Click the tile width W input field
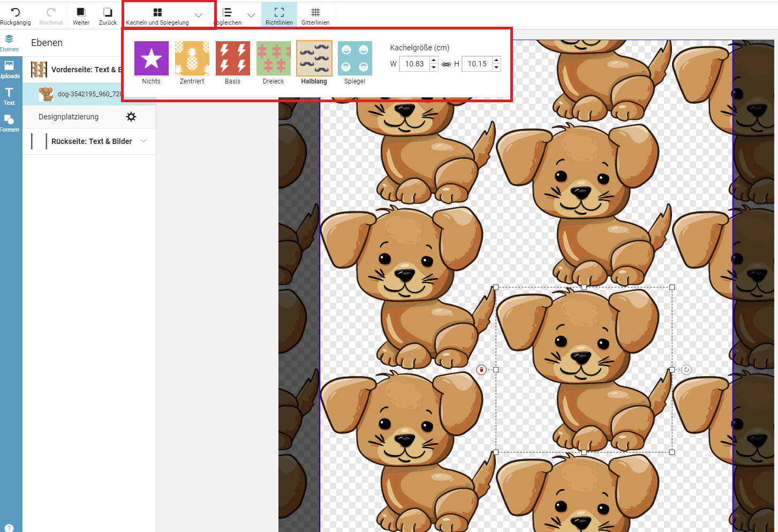This screenshot has width=778, height=532. [x=414, y=64]
